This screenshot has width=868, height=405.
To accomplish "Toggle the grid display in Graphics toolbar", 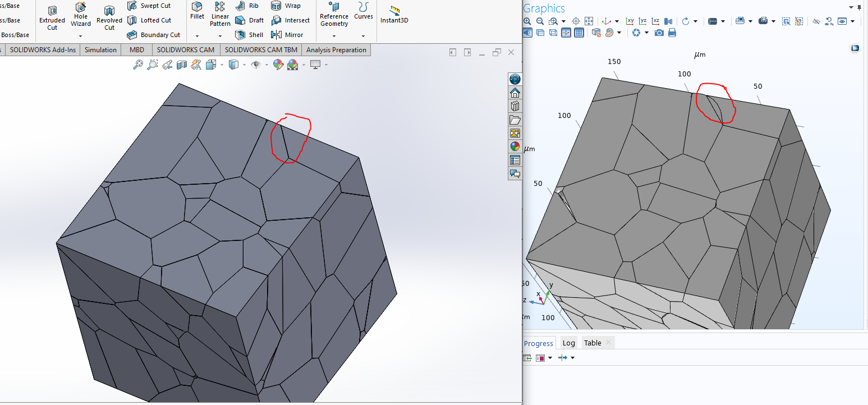I will tap(579, 33).
